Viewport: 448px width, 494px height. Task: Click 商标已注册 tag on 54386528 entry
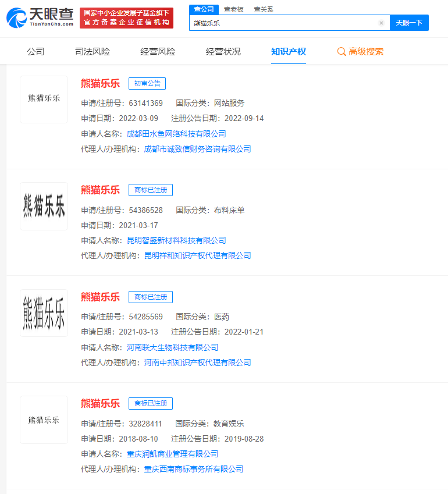151,190
